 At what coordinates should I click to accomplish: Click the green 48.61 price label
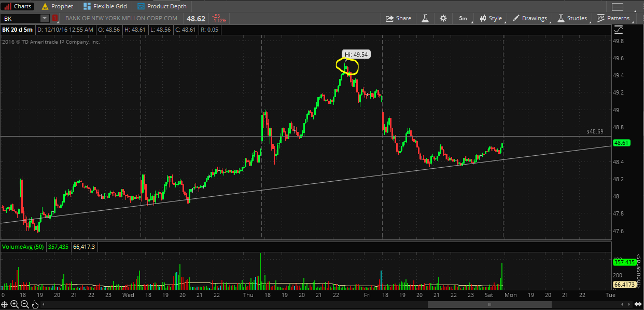[x=621, y=143]
